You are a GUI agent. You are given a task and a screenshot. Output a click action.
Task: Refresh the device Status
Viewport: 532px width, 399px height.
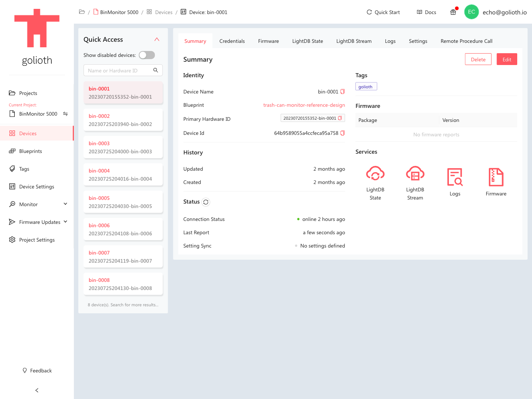(206, 202)
